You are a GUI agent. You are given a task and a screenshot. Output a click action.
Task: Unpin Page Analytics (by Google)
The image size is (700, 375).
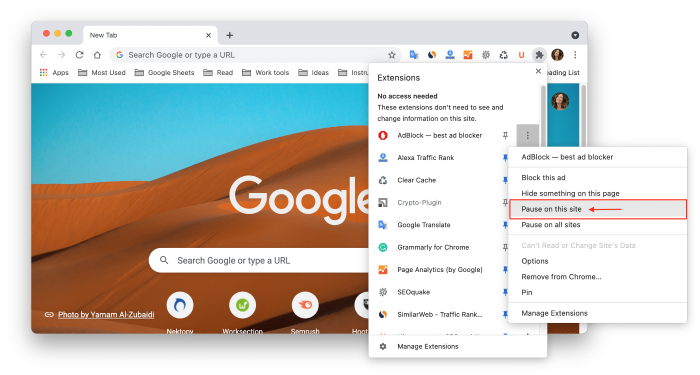505,270
